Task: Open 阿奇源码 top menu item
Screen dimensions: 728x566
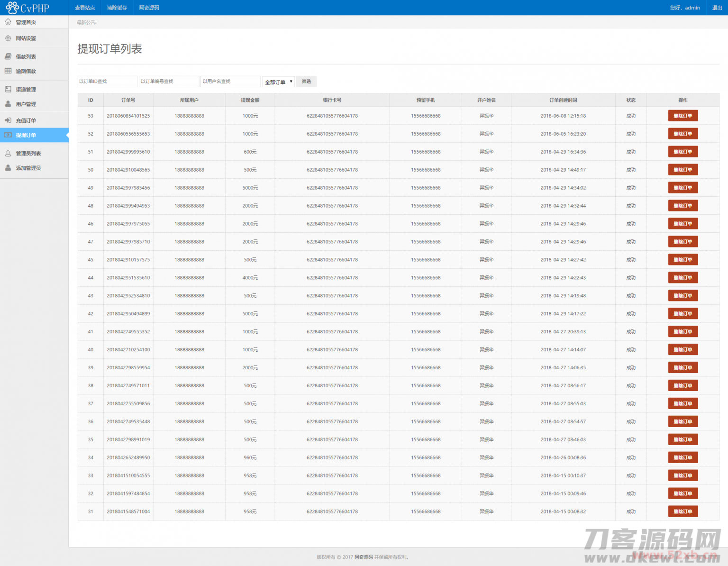Action: click(149, 8)
